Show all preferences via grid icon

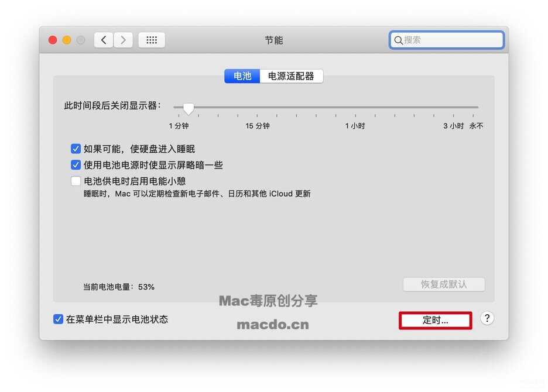[152, 40]
